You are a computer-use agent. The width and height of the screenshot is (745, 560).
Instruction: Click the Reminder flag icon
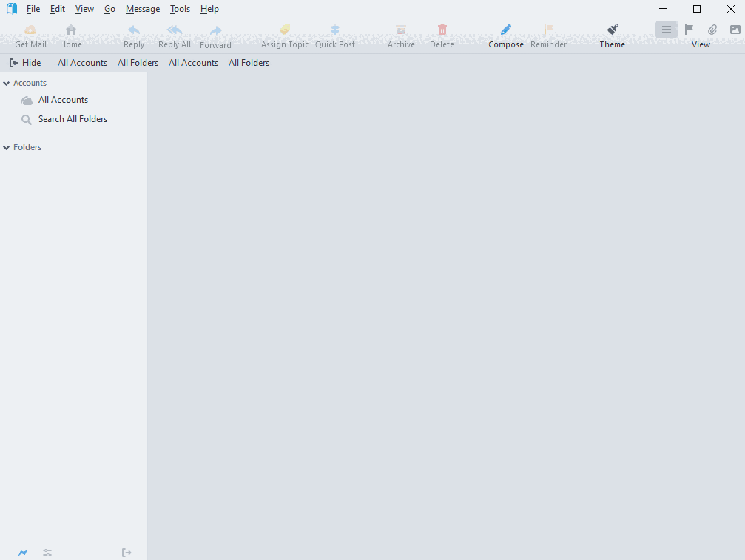pos(549,30)
